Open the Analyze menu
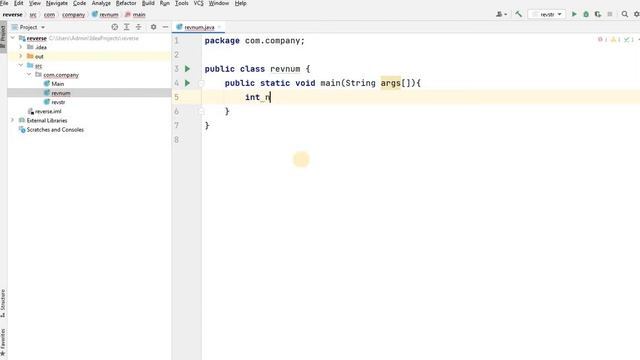The image size is (640, 360). pyautogui.click(x=101, y=3)
